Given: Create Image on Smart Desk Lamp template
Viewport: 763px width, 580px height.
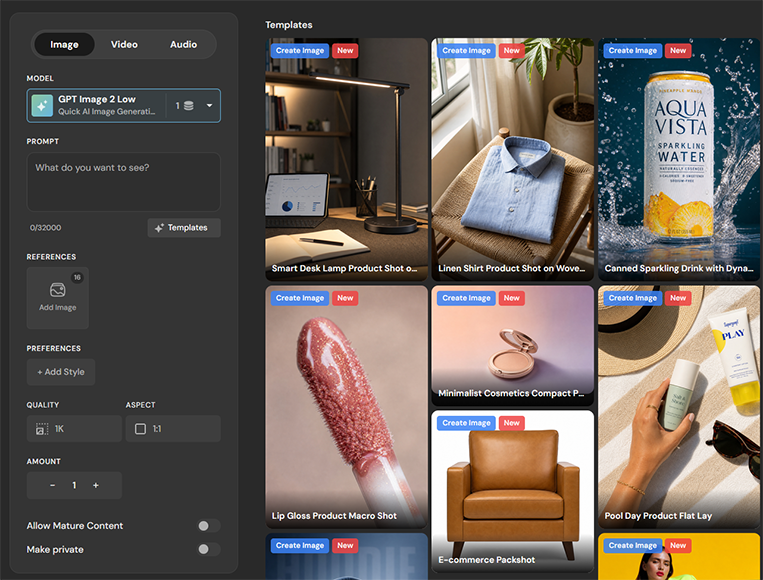Looking at the screenshot, I should point(300,51).
